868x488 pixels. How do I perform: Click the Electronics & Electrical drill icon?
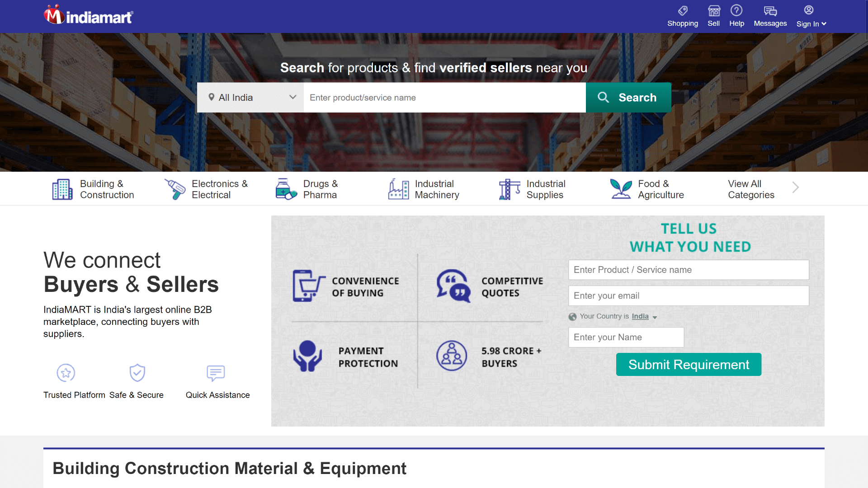[175, 189]
